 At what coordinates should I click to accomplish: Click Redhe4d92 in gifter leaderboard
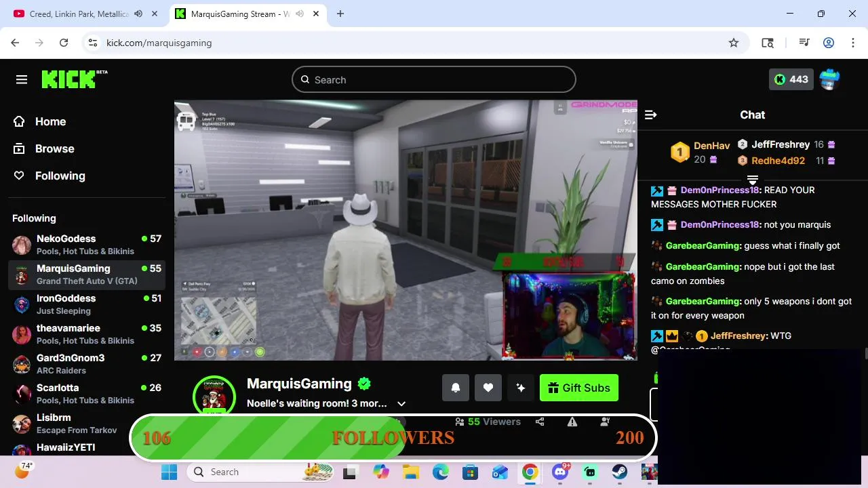[x=778, y=161]
